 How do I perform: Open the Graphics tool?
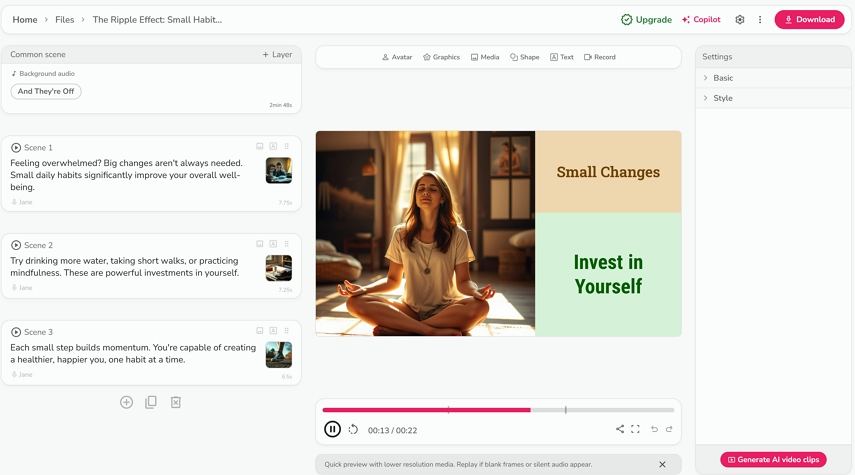pyautogui.click(x=441, y=57)
